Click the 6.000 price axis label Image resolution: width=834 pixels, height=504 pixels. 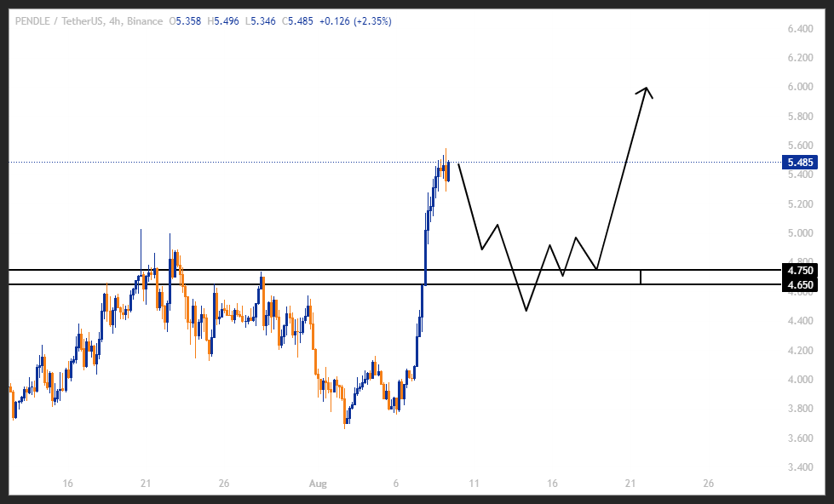click(x=800, y=87)
